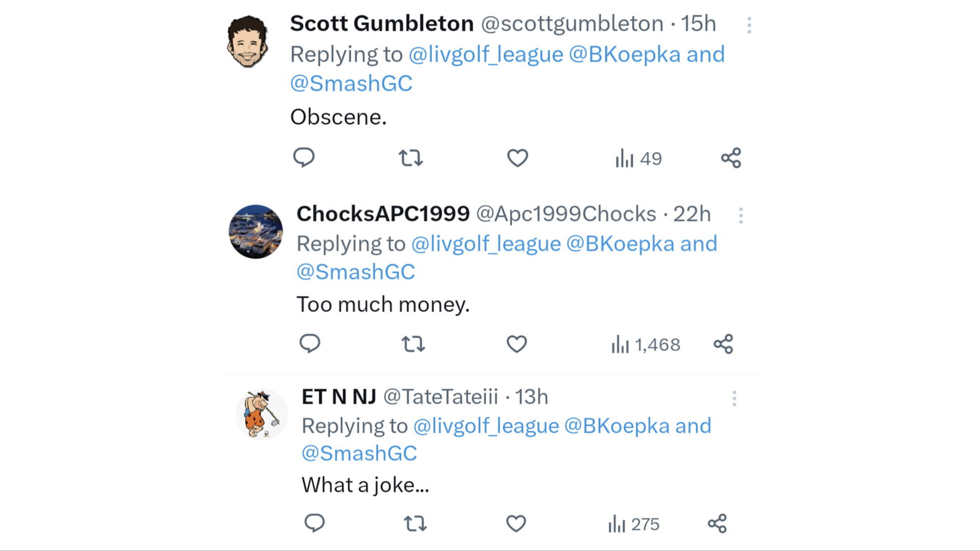
Task: Open Scott Gumbleton's profile name link
Action: (x=382, y=23)
